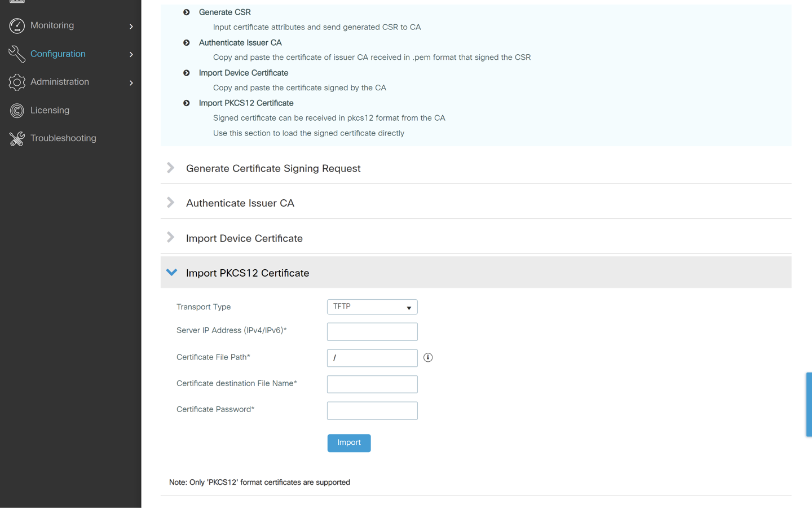812x508 pixels.
Task: Click the Import PKCS12 Certificate help link
Action: 246,103
